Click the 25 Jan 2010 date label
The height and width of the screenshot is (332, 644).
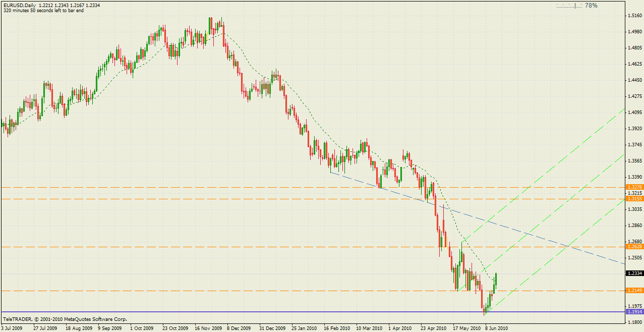point(304,328)
